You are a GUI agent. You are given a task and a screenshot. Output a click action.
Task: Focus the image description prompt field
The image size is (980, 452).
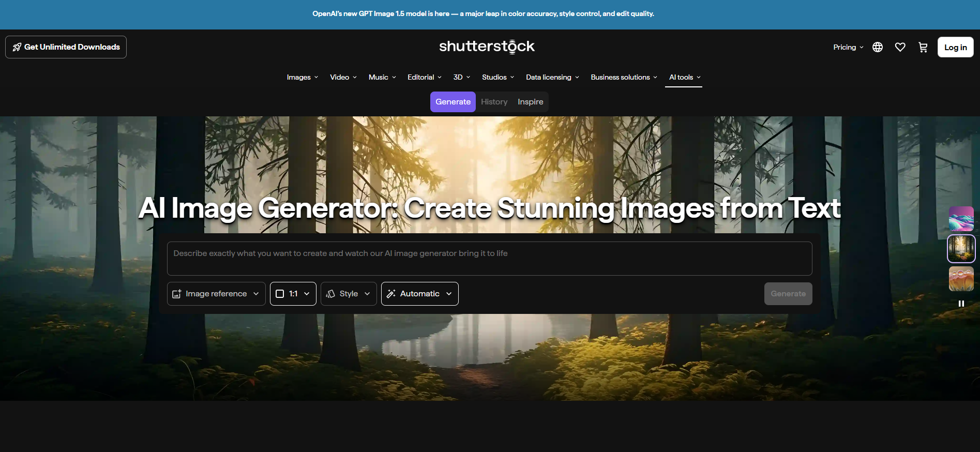click(x=490, y=259)
